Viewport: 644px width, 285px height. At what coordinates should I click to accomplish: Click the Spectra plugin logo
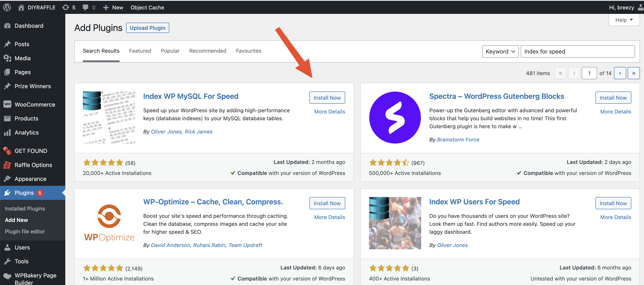click(x=395, y=118)
